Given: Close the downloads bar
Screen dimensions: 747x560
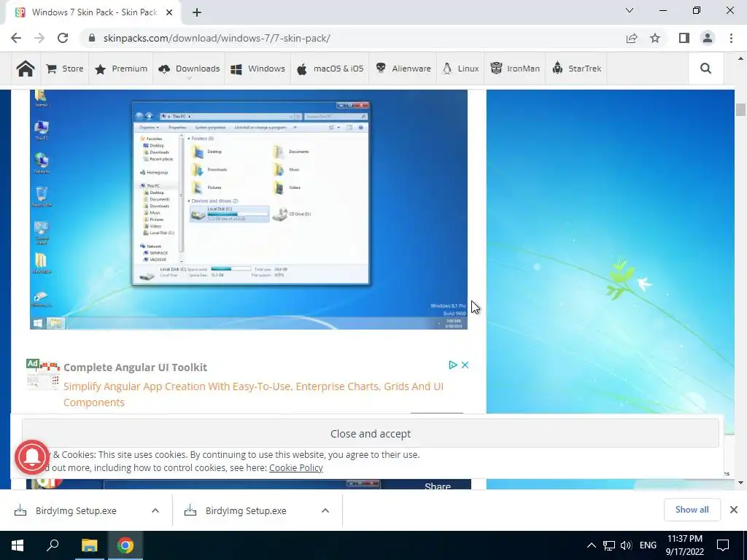Looking at the screenshot, I should pyautogui.click(x=734, y=510).
